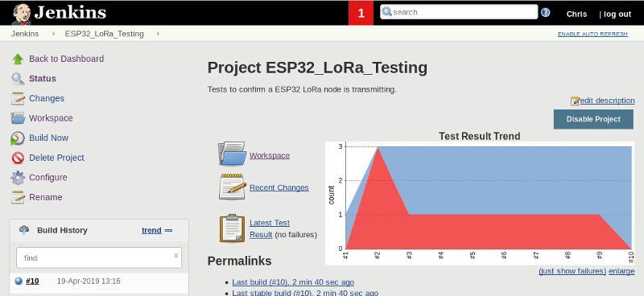644x296 pixels.
Task: Click ENABLE AUTO REFRESH link
Action: 592,34
